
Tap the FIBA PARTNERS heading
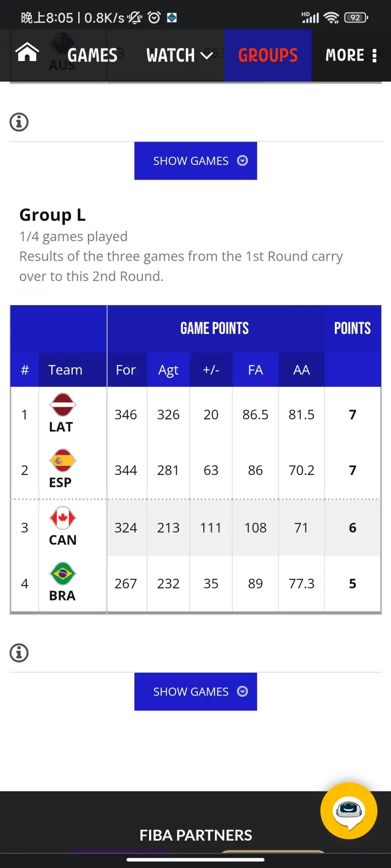[195, 835]
